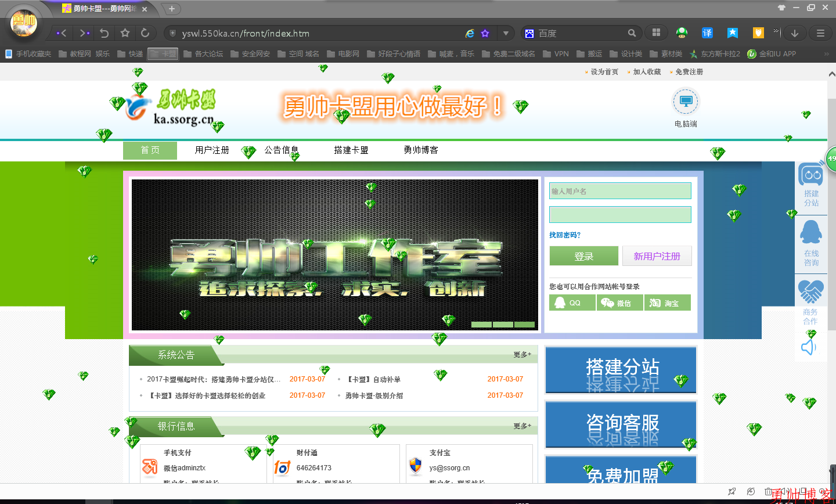Click the 找回密码 forgot password link

coord(565,235)
